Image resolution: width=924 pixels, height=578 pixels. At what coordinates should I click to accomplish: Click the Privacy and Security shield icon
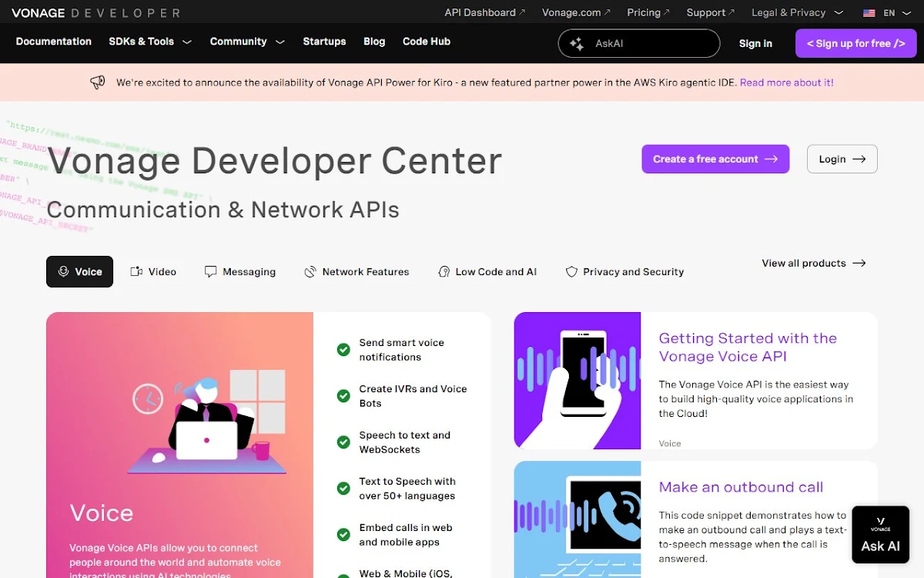click(571, 271)
